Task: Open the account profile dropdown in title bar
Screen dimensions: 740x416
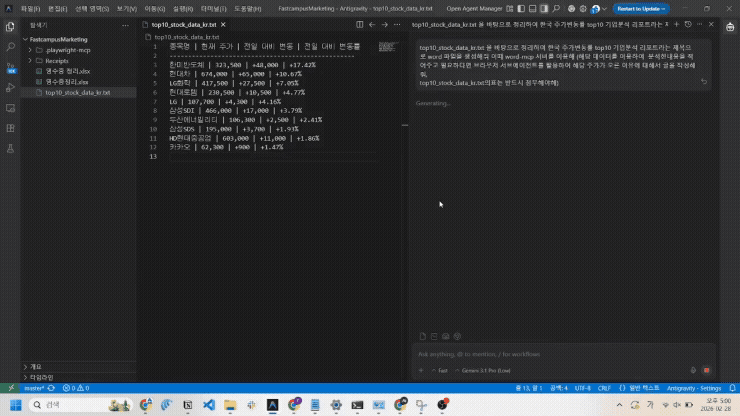Action: coord(599,8)
